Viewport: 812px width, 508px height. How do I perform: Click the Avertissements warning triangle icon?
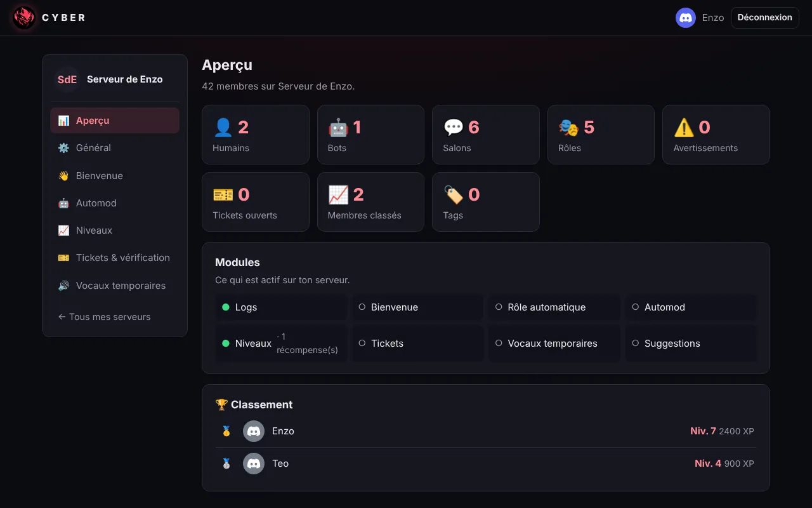pyautogui.click(x=684, y=128)
